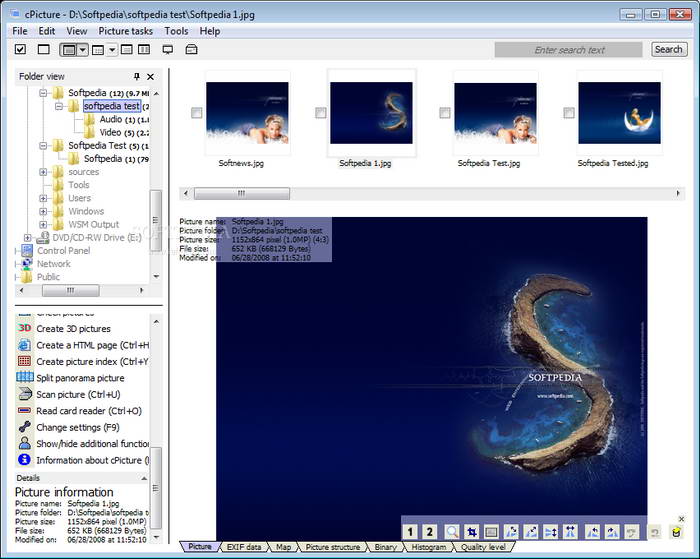Click the Create 3D pictures icon
Screen dimensions: 700x559
tap(25, 328)
